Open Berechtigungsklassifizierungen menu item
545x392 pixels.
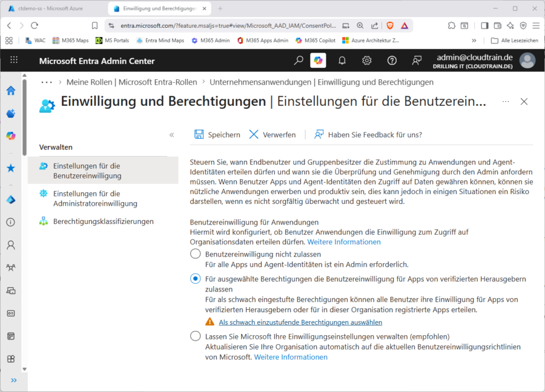click(103, 221)
